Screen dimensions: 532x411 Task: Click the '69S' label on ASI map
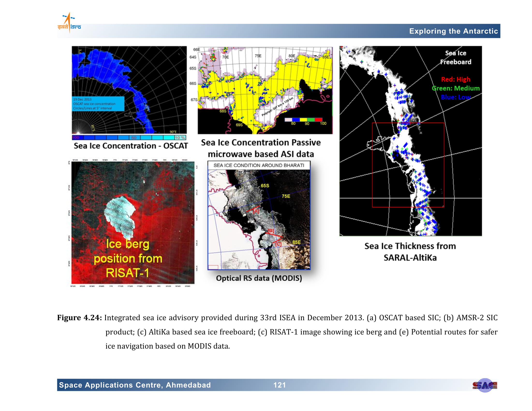239,125
